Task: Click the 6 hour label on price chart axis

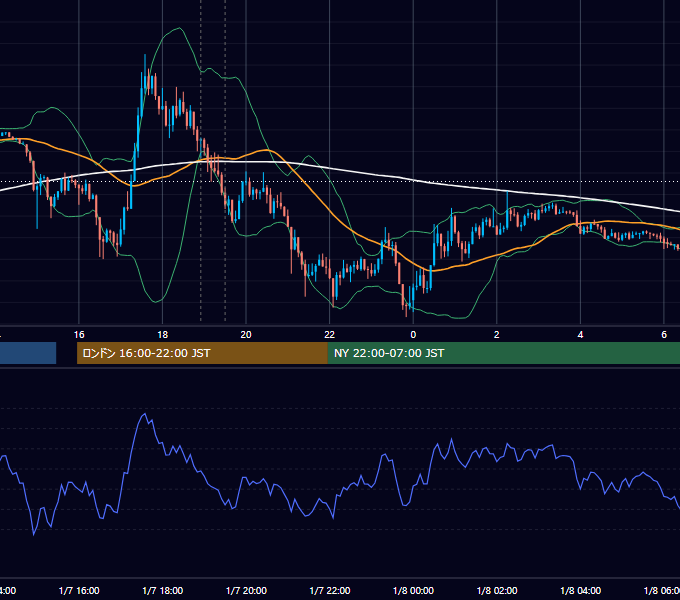Action: (x=664, y=335)
